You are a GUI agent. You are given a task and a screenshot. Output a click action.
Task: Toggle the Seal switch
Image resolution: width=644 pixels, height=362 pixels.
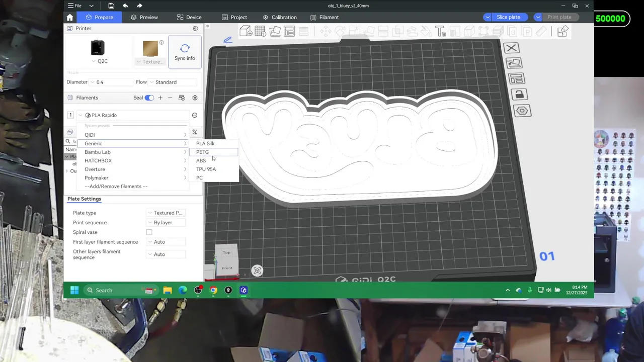[x=149, y=98]
